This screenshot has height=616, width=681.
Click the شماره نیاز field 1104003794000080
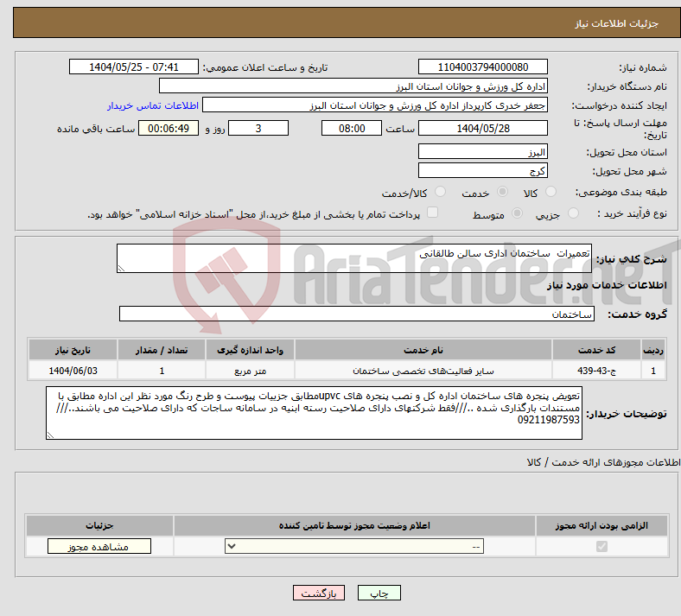tap(482, 67)
